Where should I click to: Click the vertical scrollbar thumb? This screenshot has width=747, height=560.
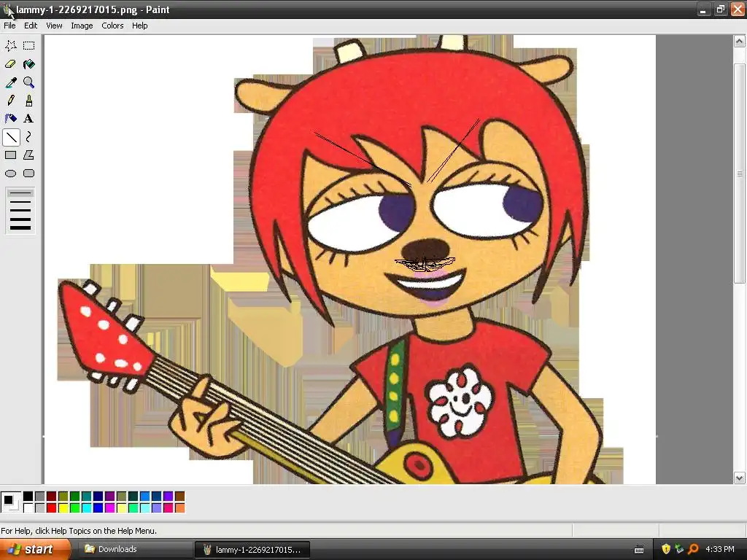740,174
